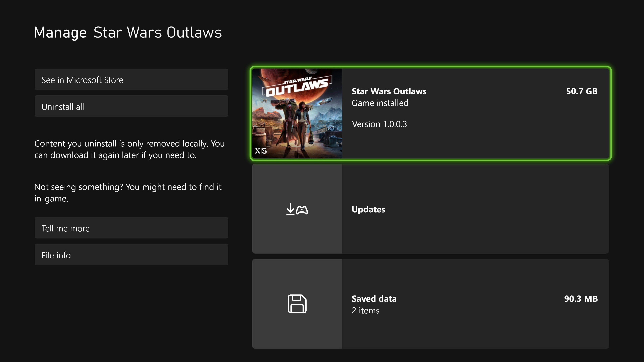Click the X|S console badge on the cover
The width and height of the screenshot is (644, 362).
pos(261,150)
